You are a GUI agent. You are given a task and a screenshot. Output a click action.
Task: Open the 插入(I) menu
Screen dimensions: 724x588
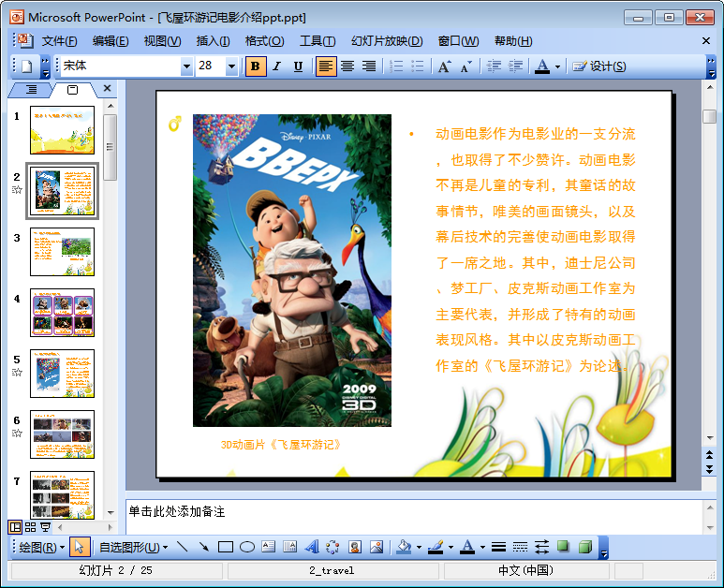tap(213, 41)
